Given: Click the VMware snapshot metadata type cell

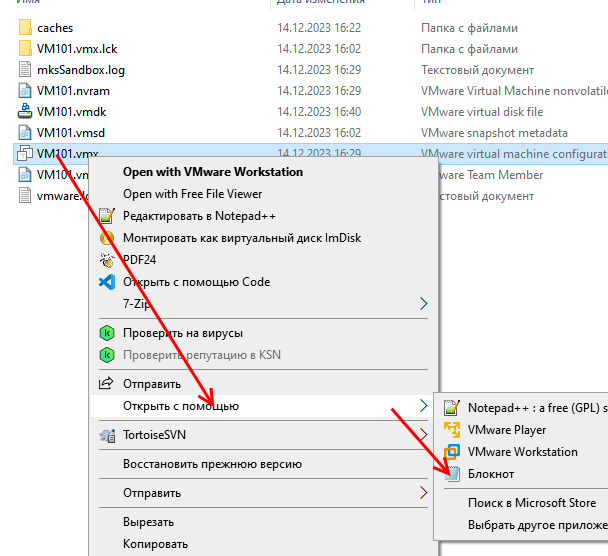Looking at the screenshot, I should coord(494,133).
